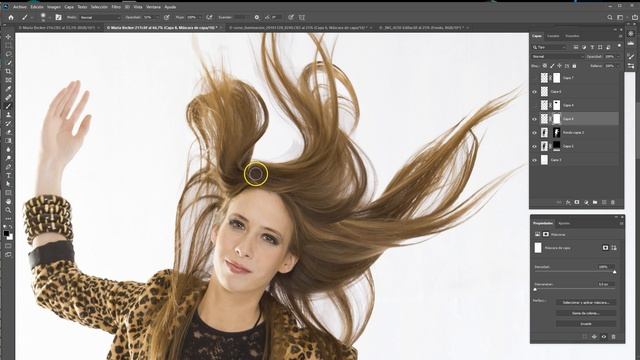The width and height of the screenshot is (640, 360).
Task: Open the Filtro menu
Action: pos(116,7)
